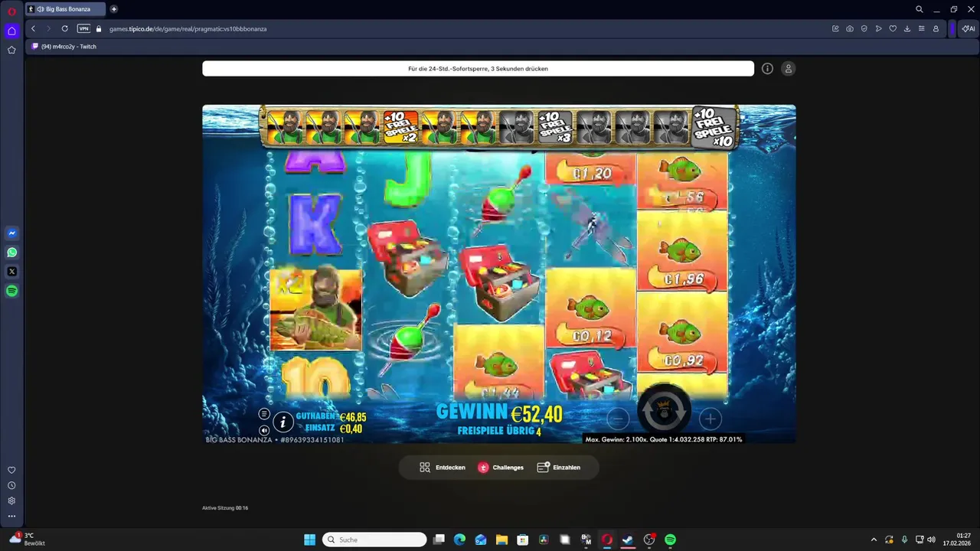The width and height of the screenshot is (980, 551).
Task: Open X in the sidebar
Action: (x=11, y=272)
